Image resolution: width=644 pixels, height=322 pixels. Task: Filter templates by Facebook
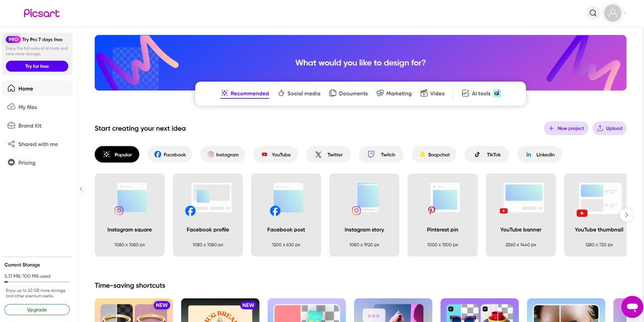(170, 154)
